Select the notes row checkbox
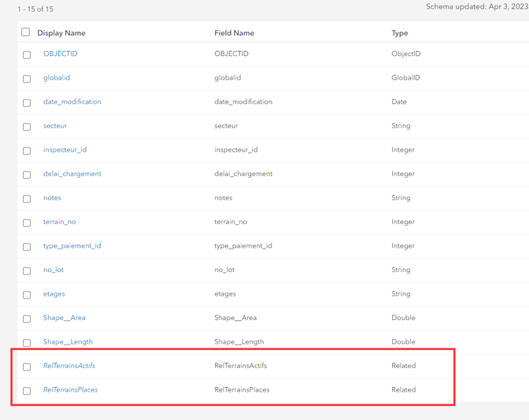Screen dimensions: 529x420 click(27, 199)
